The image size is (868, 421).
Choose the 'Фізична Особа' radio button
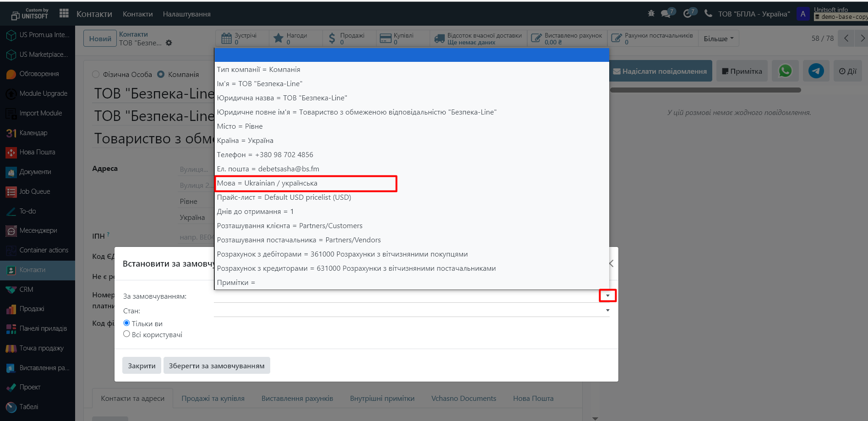pos(96,74)
